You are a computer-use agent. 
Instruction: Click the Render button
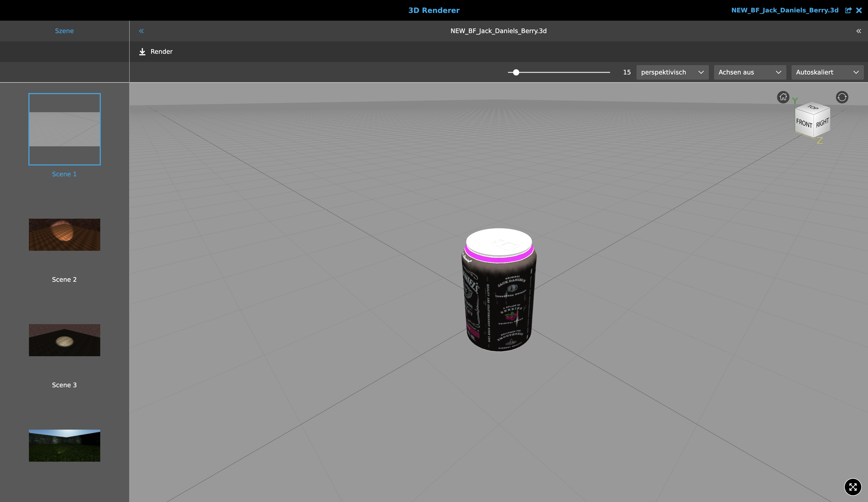[x=161, y=51]
